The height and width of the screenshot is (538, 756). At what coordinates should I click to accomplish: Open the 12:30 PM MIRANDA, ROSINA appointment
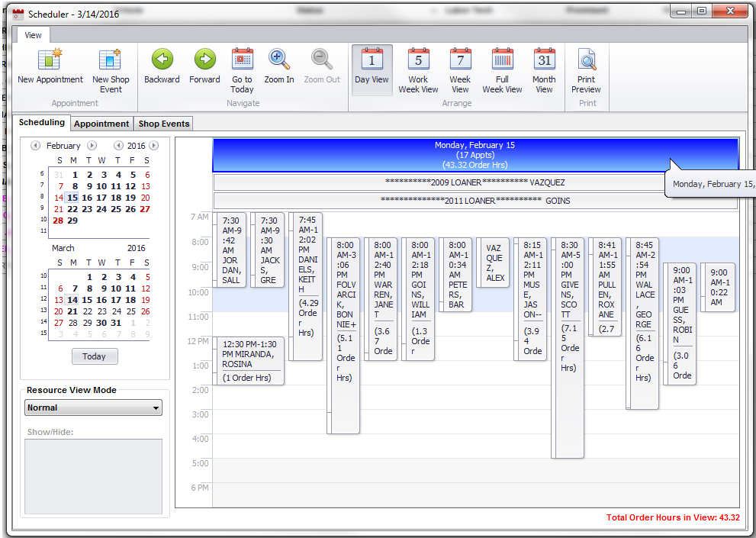pos(249,361)
